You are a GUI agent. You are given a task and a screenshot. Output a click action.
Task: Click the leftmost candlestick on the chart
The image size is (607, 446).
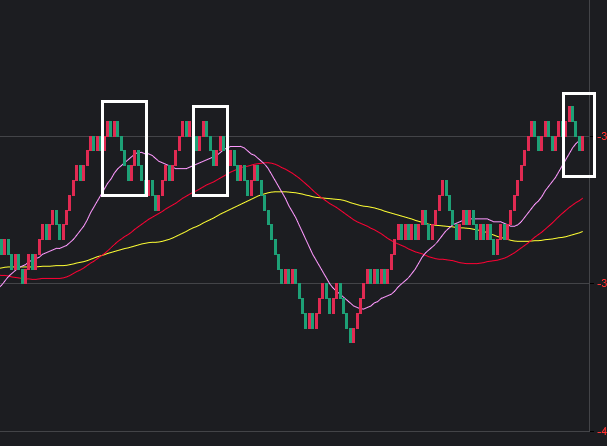point(3,247)
